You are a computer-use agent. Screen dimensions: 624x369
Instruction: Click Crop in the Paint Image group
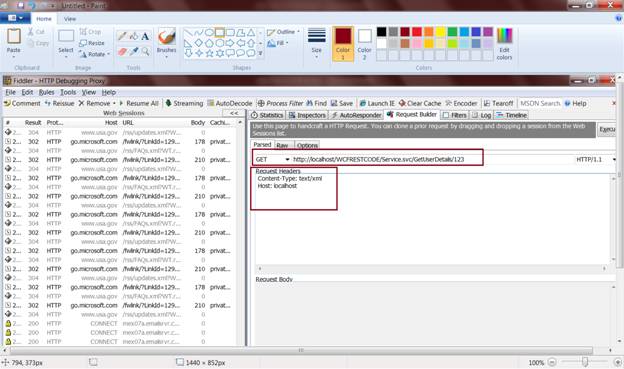tap(90, 31)
